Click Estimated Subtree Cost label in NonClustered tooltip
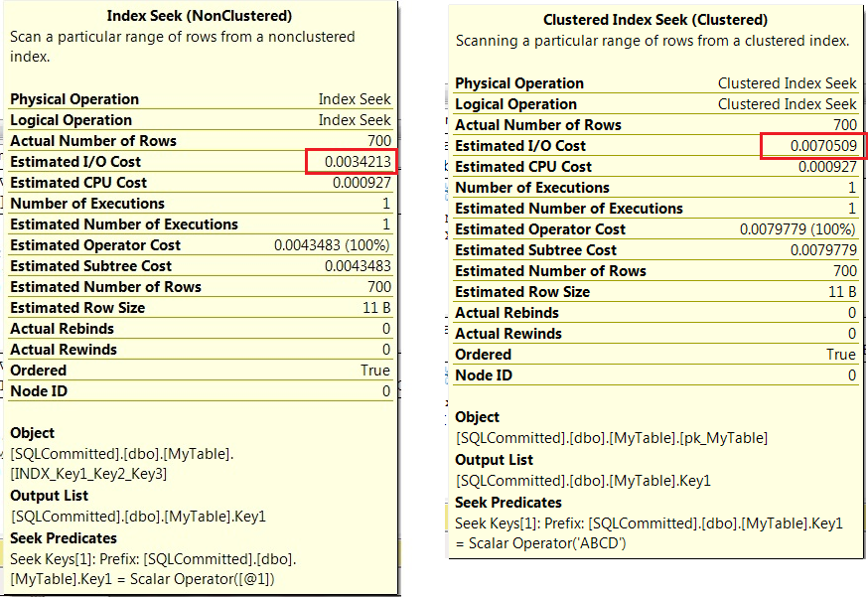The image size is (868, 597). tap(90, 266)
